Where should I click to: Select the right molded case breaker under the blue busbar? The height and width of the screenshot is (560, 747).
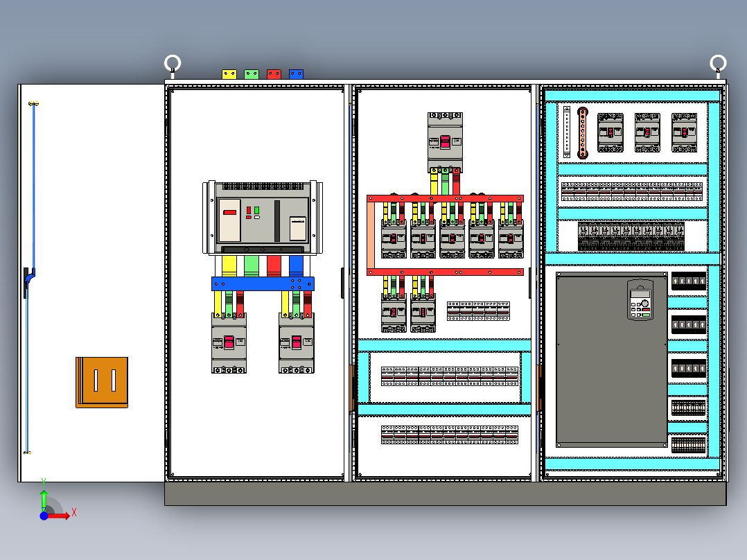pos(297,343)
